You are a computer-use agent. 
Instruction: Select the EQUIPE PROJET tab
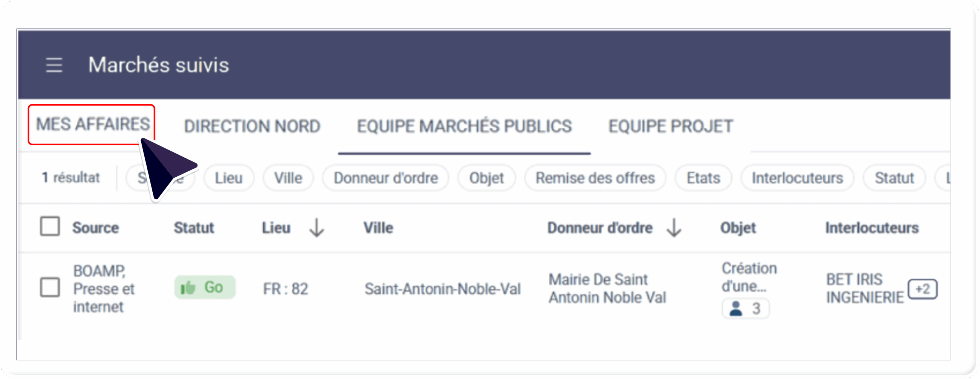671,126
